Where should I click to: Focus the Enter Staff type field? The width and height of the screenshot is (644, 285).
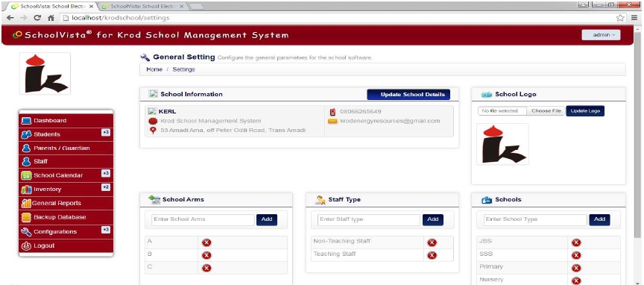click(x=369, y=219)
